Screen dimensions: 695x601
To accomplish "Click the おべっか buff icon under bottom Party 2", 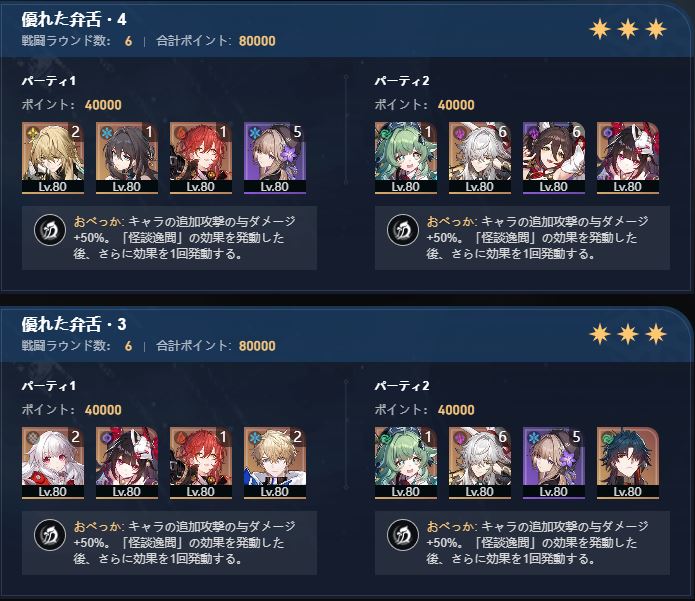I will click(402, 535).
